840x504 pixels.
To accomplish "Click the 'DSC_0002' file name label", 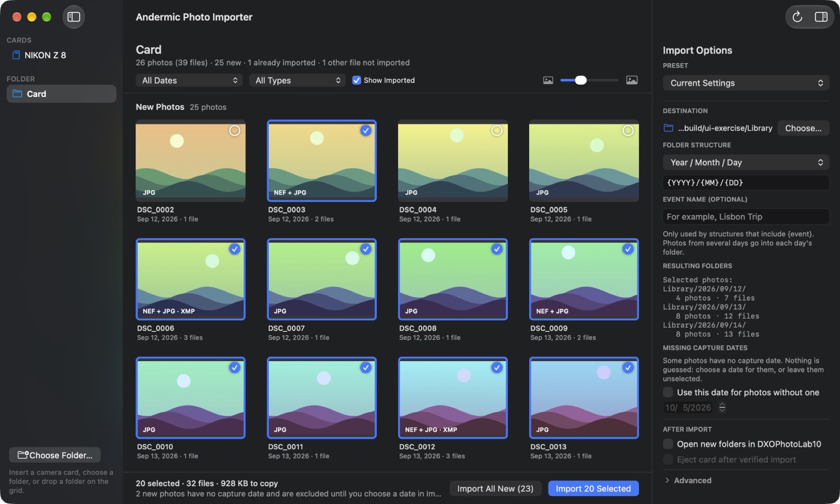I will click(x=155, y=210).
